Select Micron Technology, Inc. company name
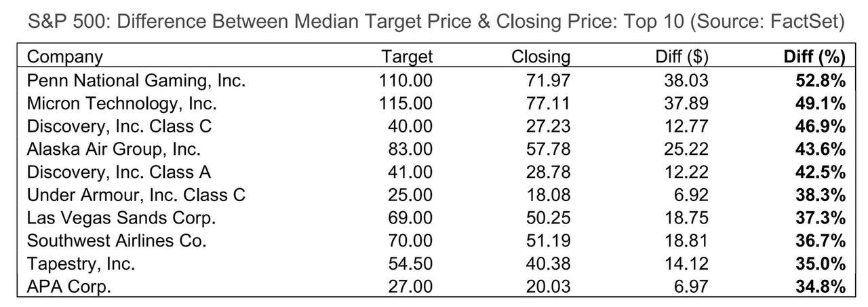 pos(122,104)
